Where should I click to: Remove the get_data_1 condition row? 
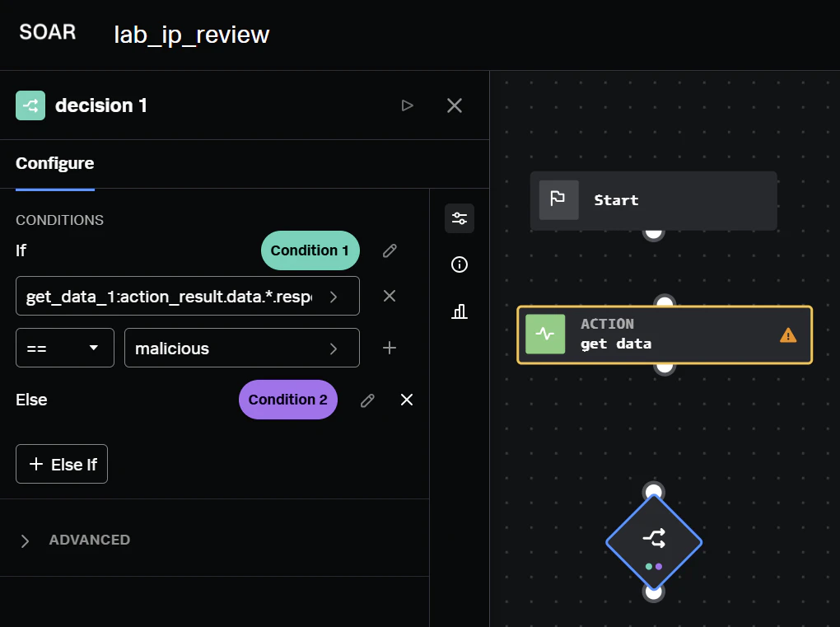coord(390,296)
